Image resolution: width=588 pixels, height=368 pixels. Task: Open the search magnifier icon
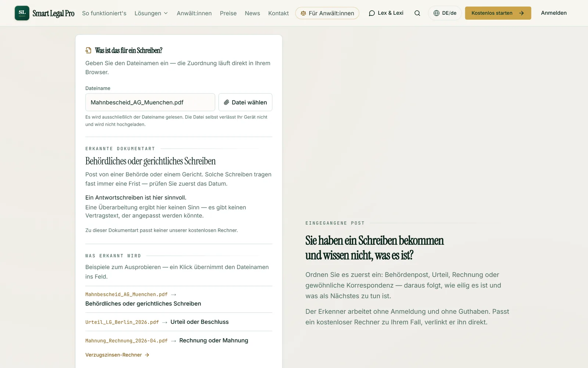pos(417,13)
